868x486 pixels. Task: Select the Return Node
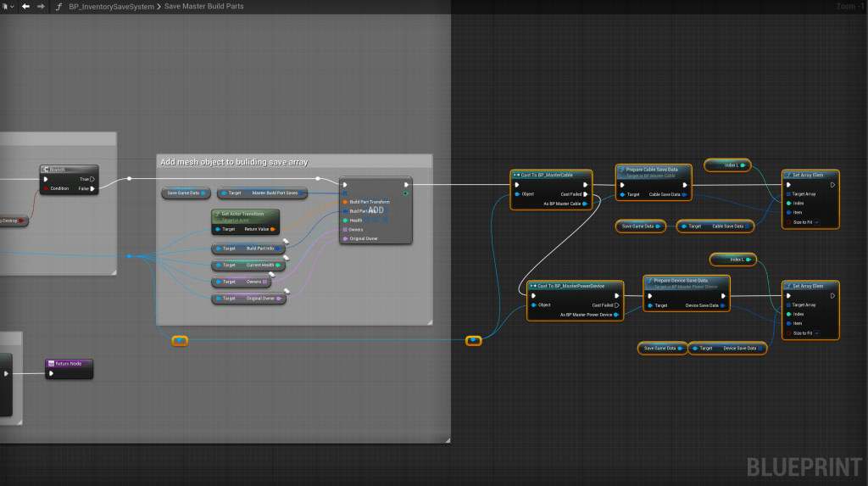(69, 363)
